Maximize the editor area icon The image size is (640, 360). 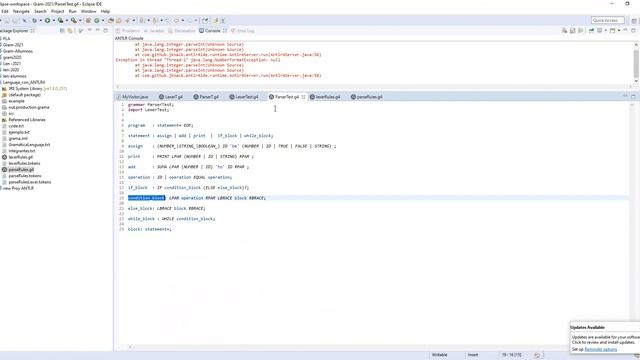coord(633,97)
